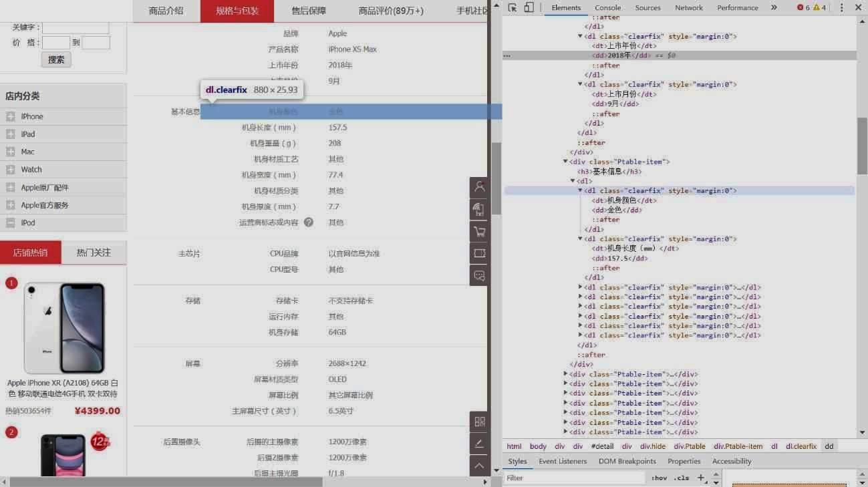This screenshot has height=487, width=868.
Task: Open the Sources tab
Action: 647,7
